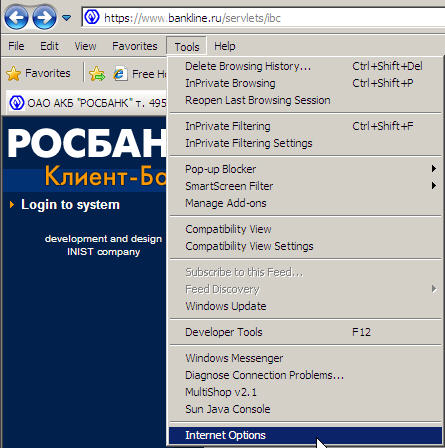The width and height of the screenshot is (445, 448).
Task: Click the orange Login arrow bullet
Action: click(x=12, y=204)
